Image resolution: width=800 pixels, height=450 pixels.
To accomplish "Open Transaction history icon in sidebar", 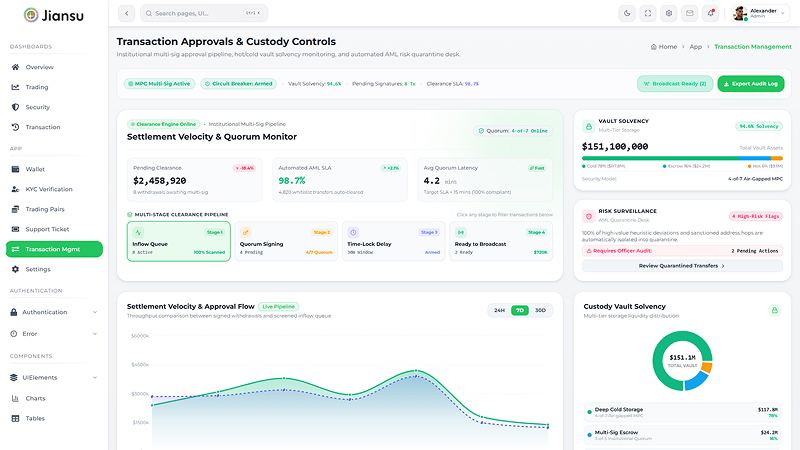I will (15, 127).
